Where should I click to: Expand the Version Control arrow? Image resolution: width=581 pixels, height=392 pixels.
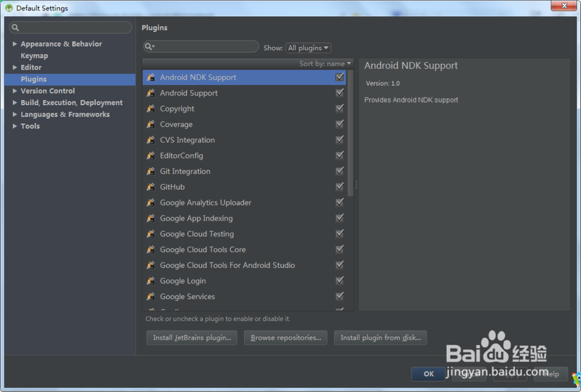coord(15,91)
